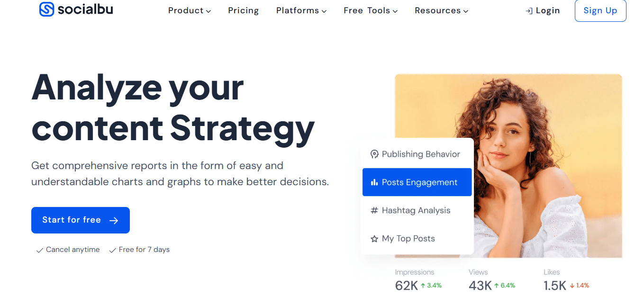The width and height of the screenshot is (644, 305).
Task: Click the Posts Engagement bar chart icon
Action: pyautogui.click(x=374, y=182)
